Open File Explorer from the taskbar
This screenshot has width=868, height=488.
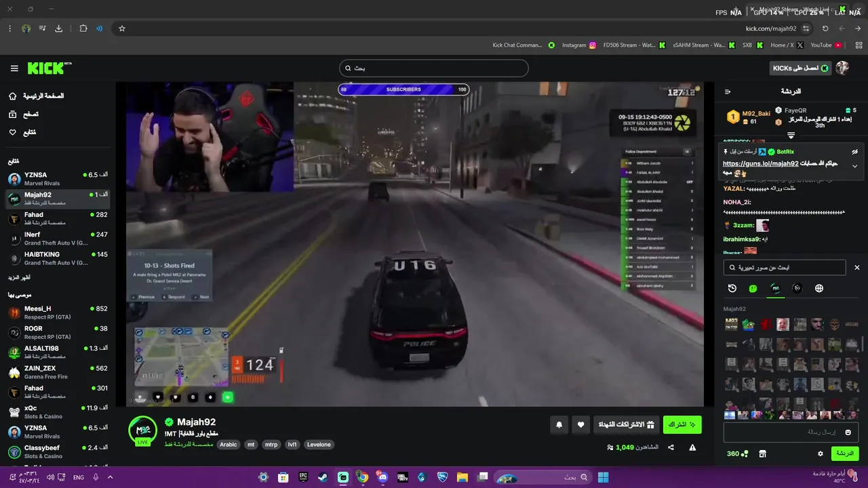pyautogui.click(x=462, y=477)
